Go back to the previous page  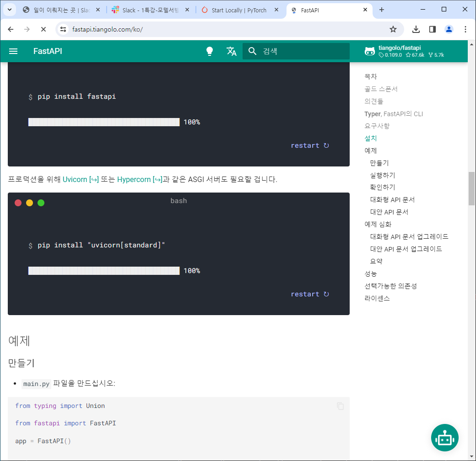coord(11,29)
